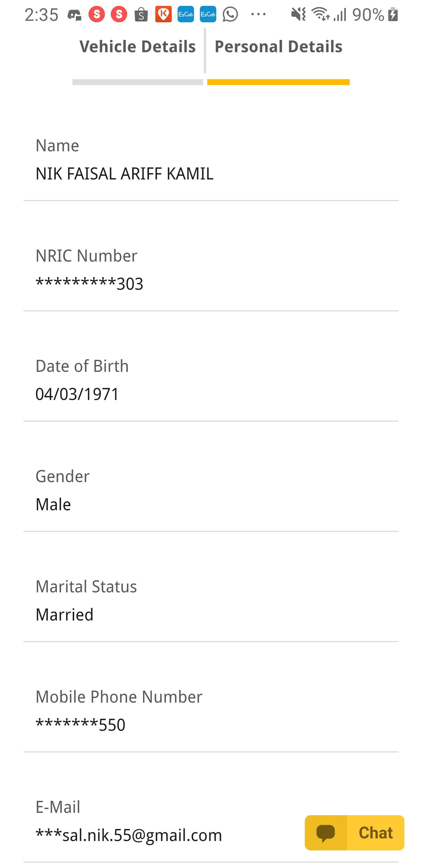
Task: Tap the Wi-Fi status icon
Action: click(x=320, y=14)
